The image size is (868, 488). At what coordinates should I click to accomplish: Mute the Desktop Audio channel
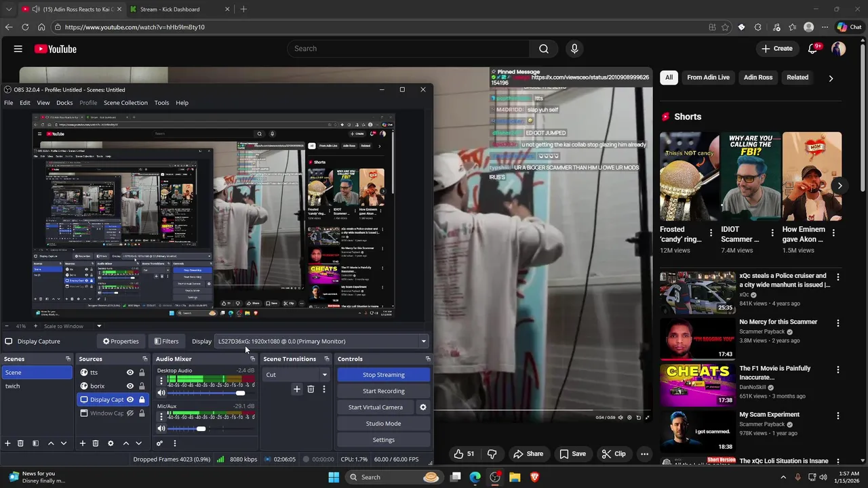click(161, 393)
